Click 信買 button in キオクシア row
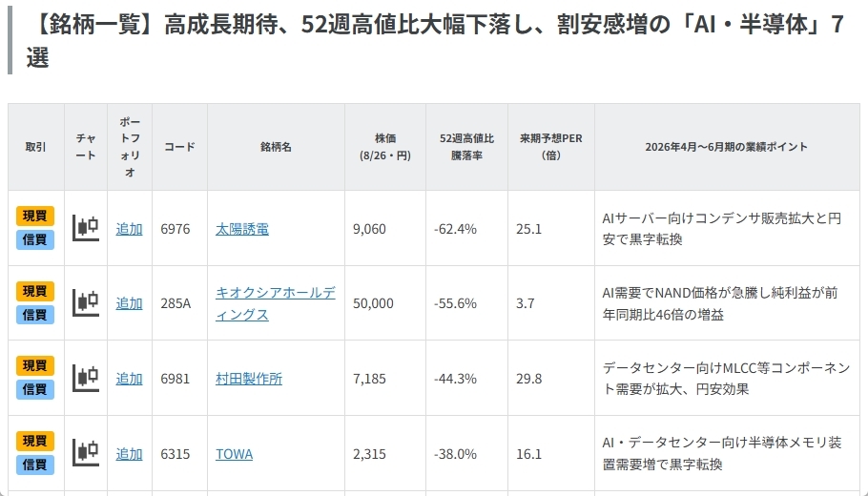This screenshot has width=868, height=496. pyautogui.click(x=35, y=315)
